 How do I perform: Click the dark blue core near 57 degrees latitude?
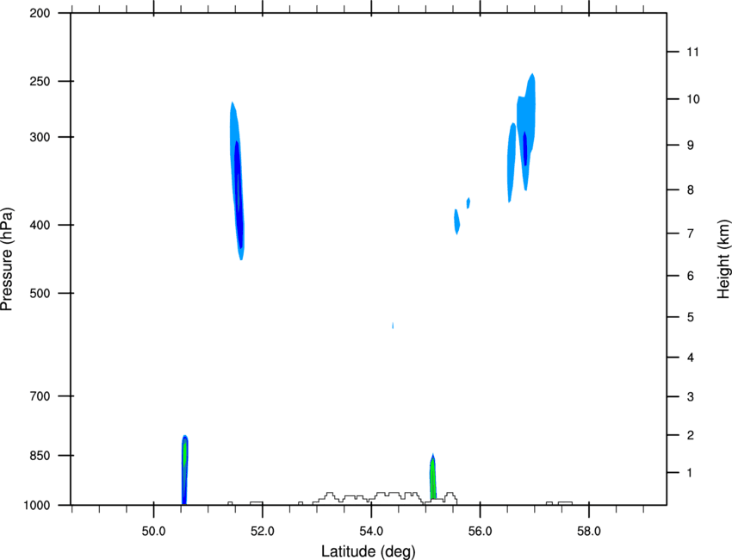525,148
